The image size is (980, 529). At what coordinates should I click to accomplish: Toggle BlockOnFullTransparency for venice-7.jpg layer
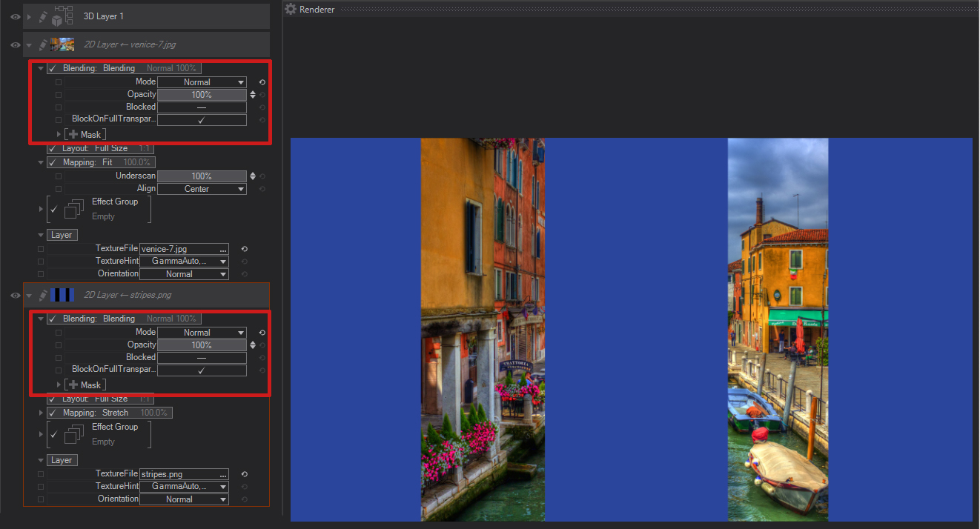(202, 120)
